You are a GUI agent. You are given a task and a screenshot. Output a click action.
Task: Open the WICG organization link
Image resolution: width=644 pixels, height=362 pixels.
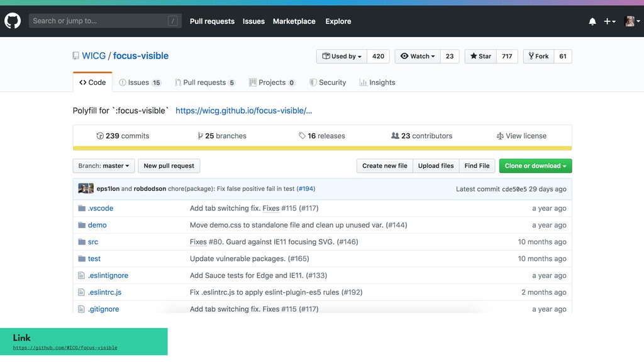pyautogui.click(x=94, y=56)
